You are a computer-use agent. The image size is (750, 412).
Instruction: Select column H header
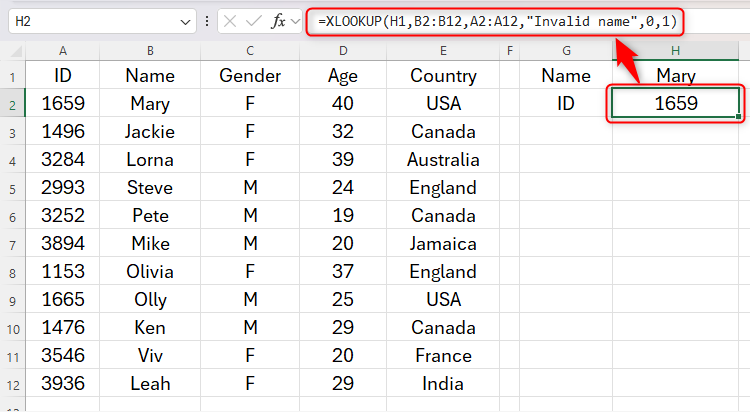tap(675, 51)
